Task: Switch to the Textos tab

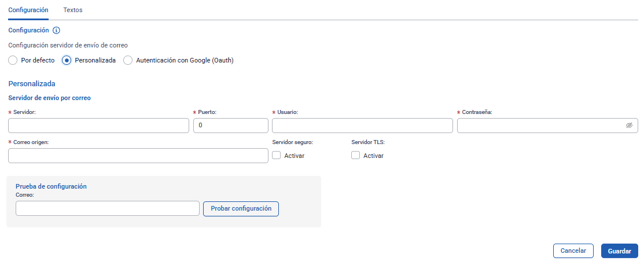Action: (x=73, y=10)
